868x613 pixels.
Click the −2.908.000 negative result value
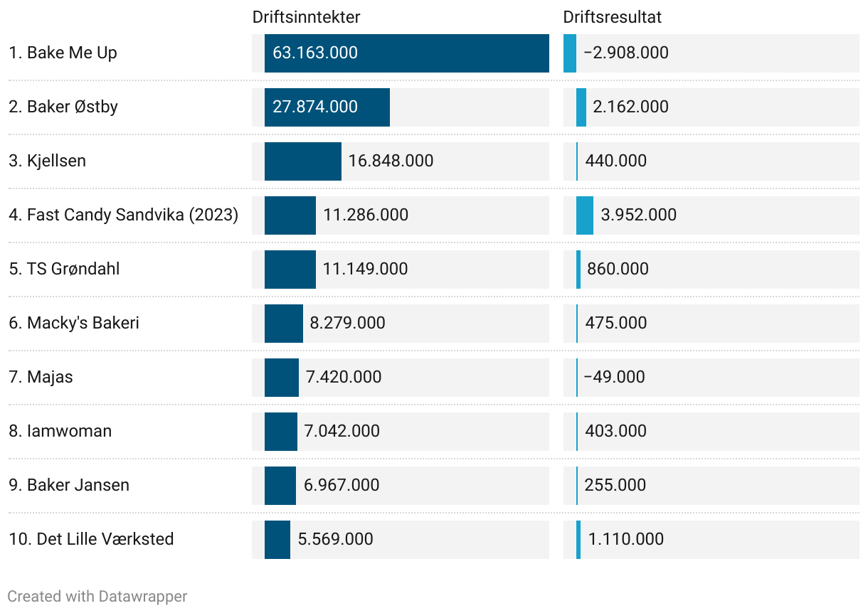click(625, 53)
